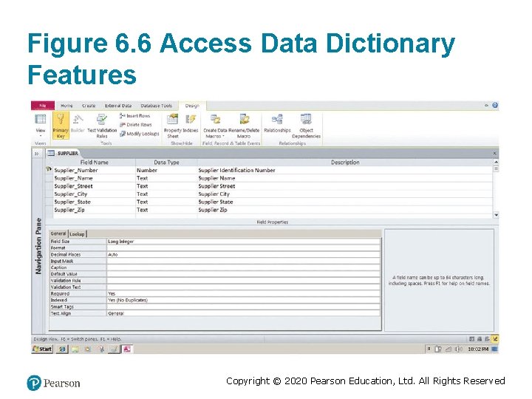Image resolution: width=532 pixels, height=399 pixels.
Task: Switch to Datasheet View status bar icon
Action: point(472,338)
